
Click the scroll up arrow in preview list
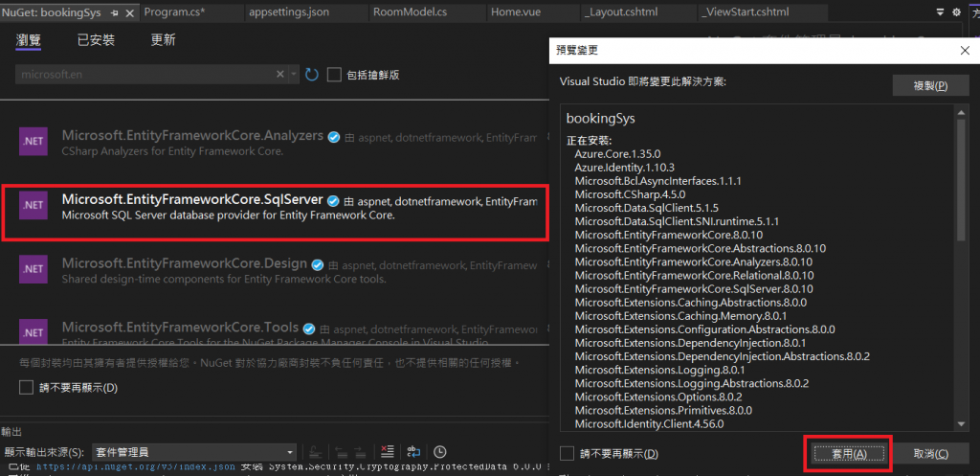click(x=961, y=111)
